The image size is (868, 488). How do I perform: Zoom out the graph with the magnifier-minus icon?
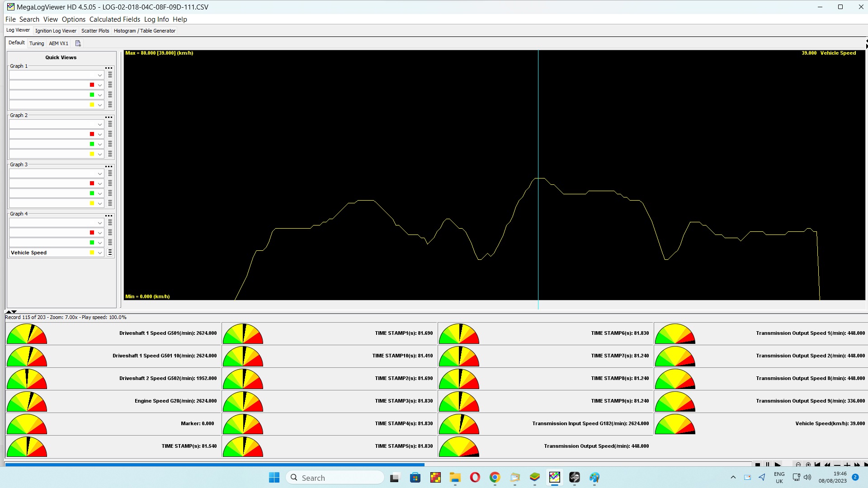[x=798, y=465]
